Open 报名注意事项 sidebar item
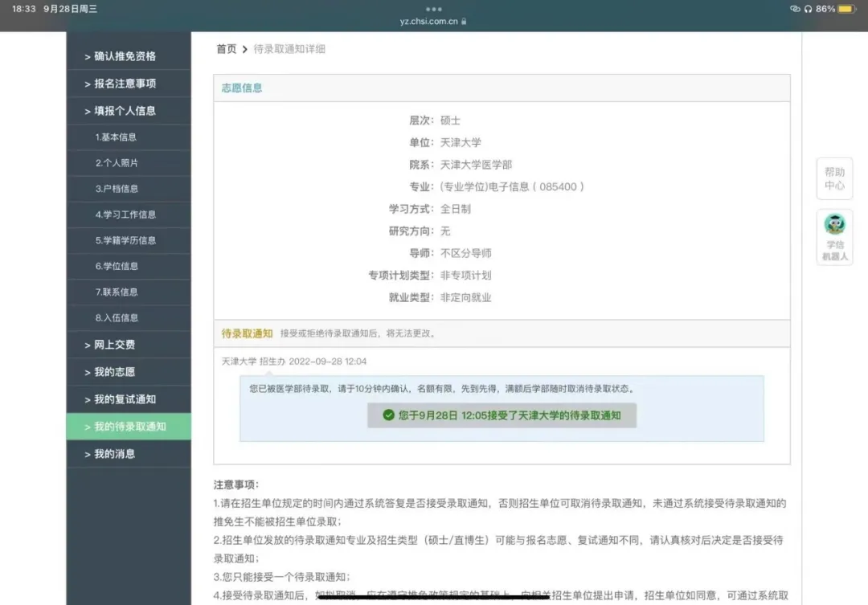This screenshot has height=605, width=868. 129,84
